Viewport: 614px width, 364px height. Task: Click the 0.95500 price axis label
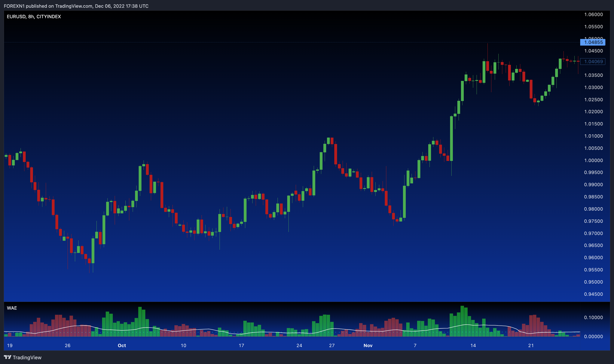click(x=593, y=270)
